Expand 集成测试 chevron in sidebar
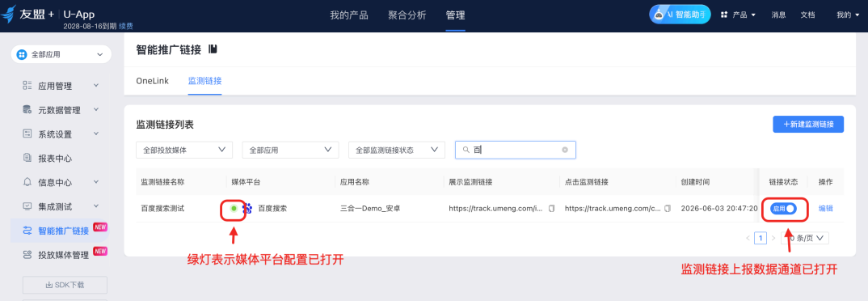 click(95, 206)
